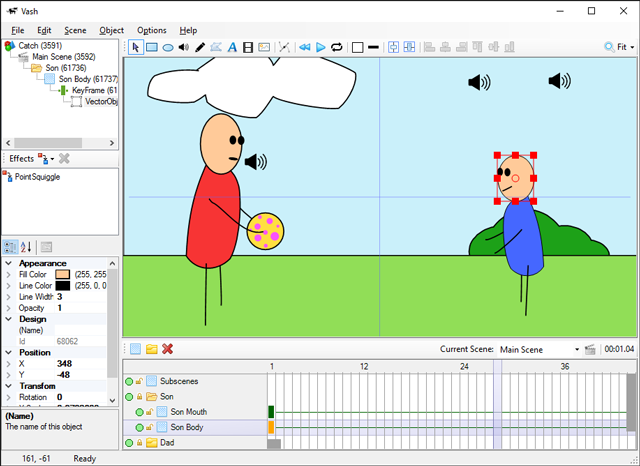640x466 pixels.
Task: Choose the sound tool in toolbar
Action: pos(184,47)
